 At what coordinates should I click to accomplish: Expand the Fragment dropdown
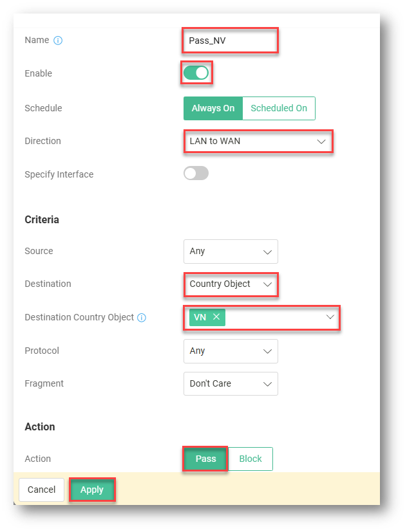231,384
